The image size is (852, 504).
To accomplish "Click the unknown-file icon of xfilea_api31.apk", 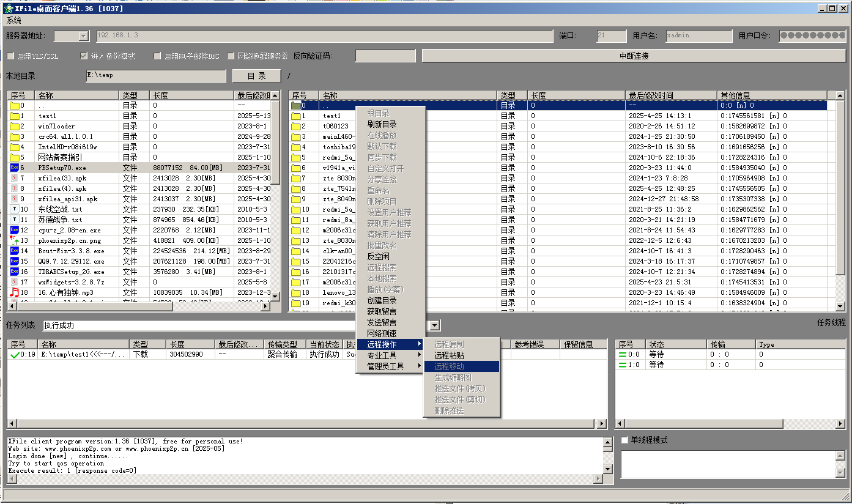I will [15, 199].
